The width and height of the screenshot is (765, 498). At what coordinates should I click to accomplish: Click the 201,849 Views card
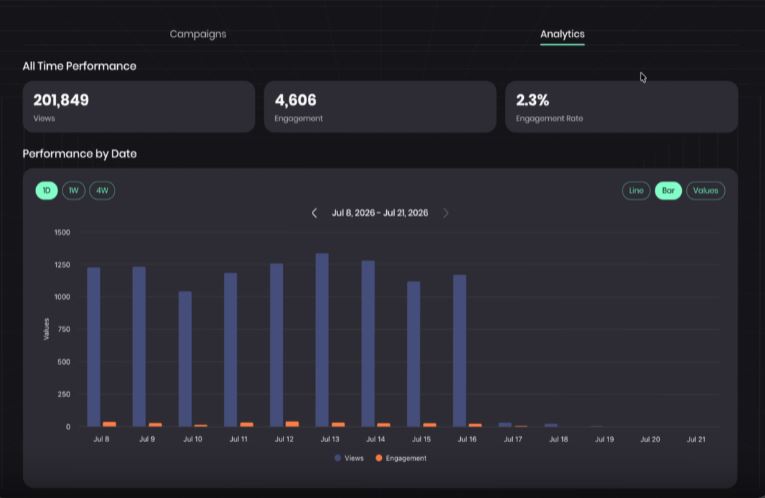coord(139,107)
